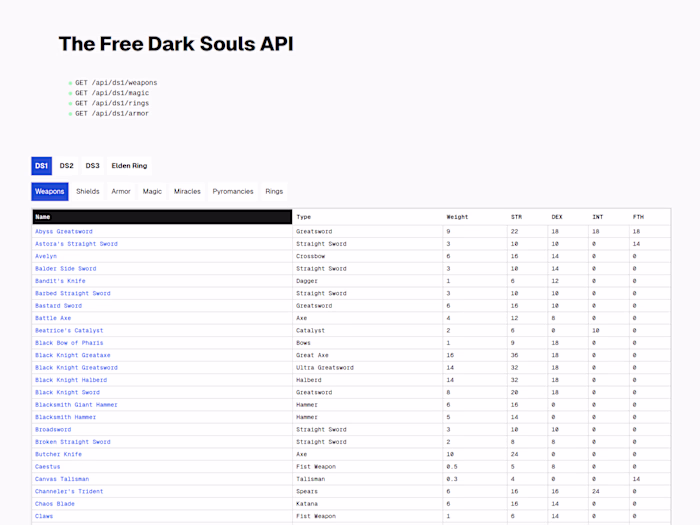Viewport: 700px width, 525px height.
Task: Open the Armor category tab
Action: [x=121, y=192]
